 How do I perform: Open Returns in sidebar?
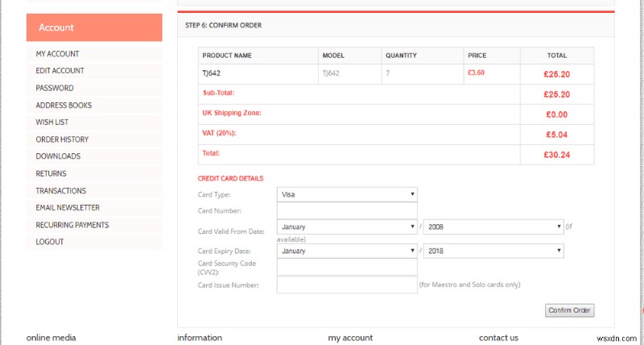pos(51,173)
